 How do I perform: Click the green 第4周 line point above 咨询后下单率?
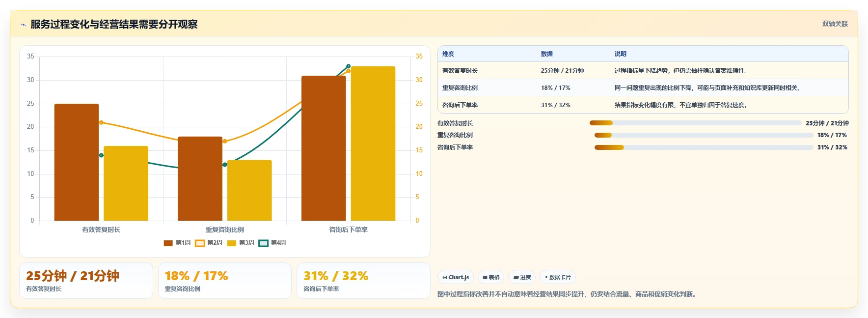[x=348, y=66]
